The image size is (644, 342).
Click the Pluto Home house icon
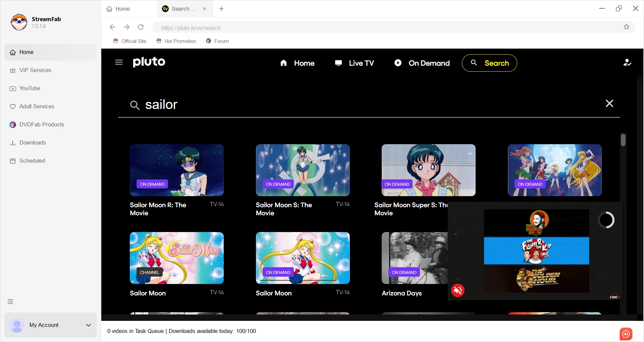[x=283, y=63]
